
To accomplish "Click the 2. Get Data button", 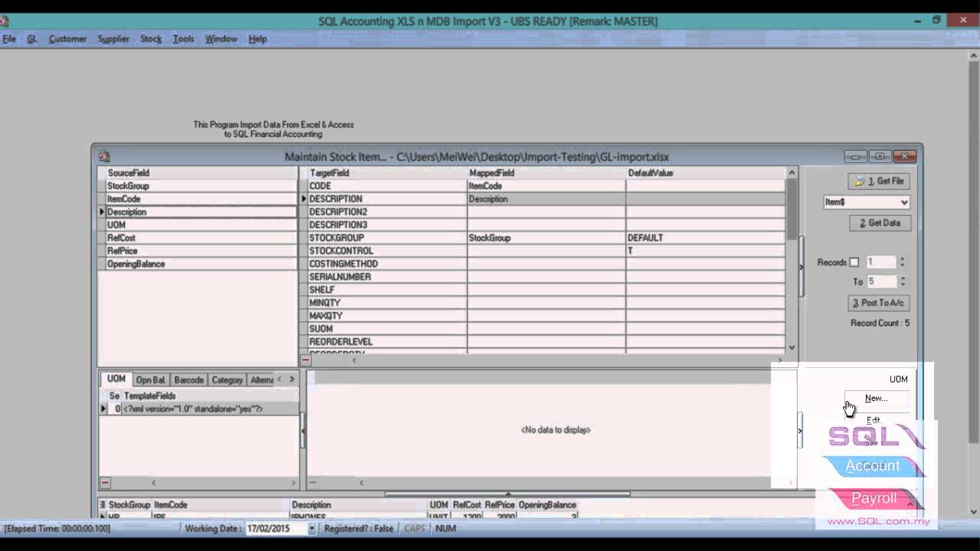I will tap(880, 223).
